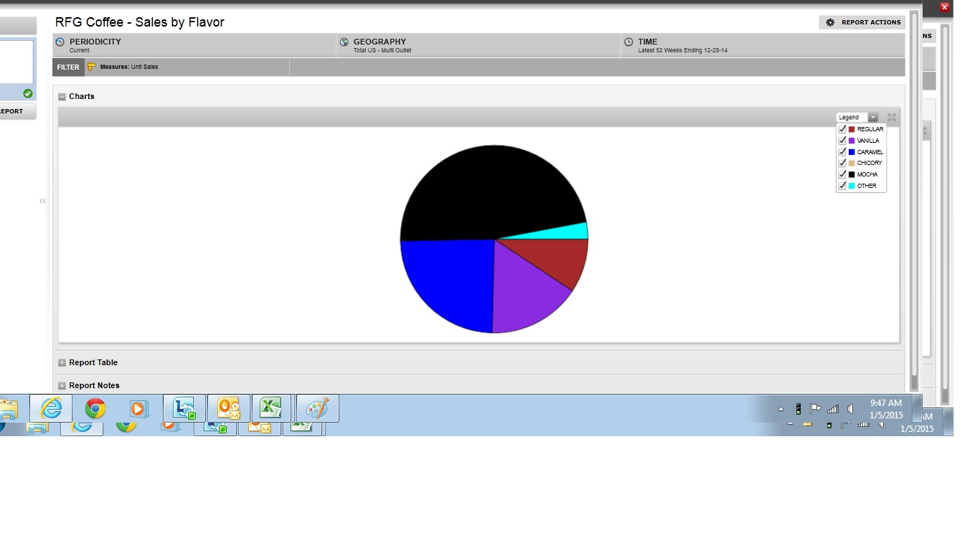
Task: Expand the Report Notes section
Action: (62, 386)
